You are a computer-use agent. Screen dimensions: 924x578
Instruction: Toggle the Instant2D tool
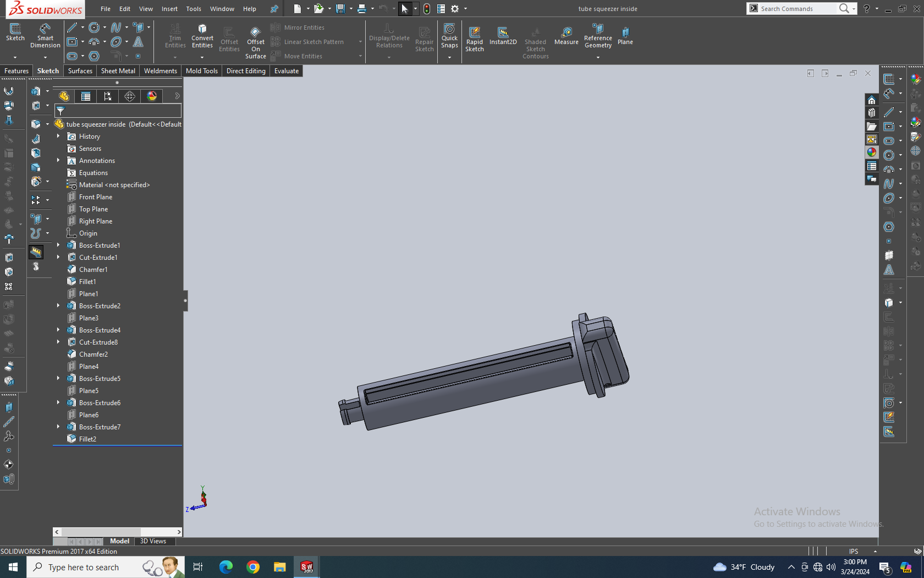point(503,36)
